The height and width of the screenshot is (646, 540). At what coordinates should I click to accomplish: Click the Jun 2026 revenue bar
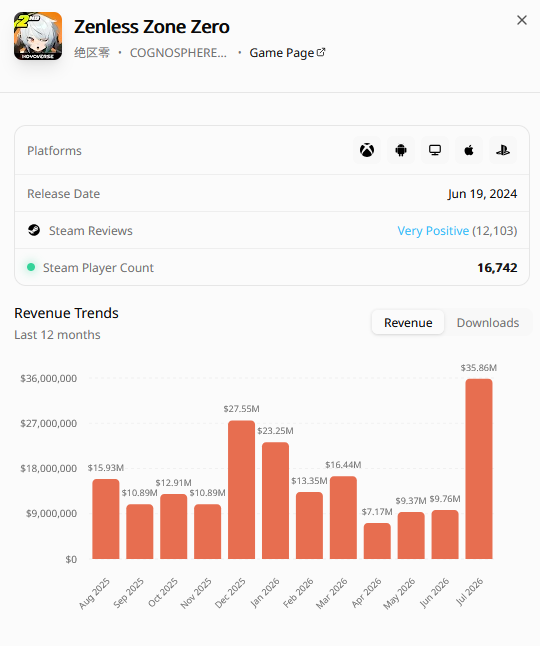coord(445,534)
